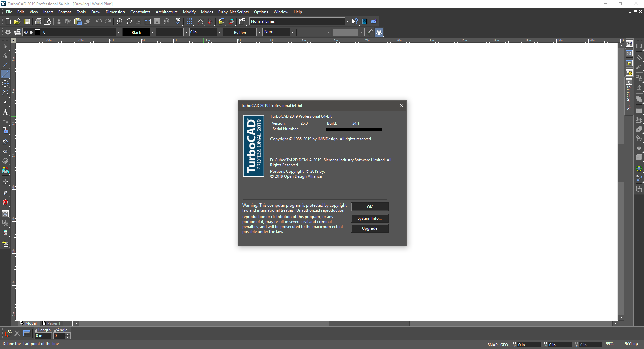Toggle the Angle lock

point(55,330)
